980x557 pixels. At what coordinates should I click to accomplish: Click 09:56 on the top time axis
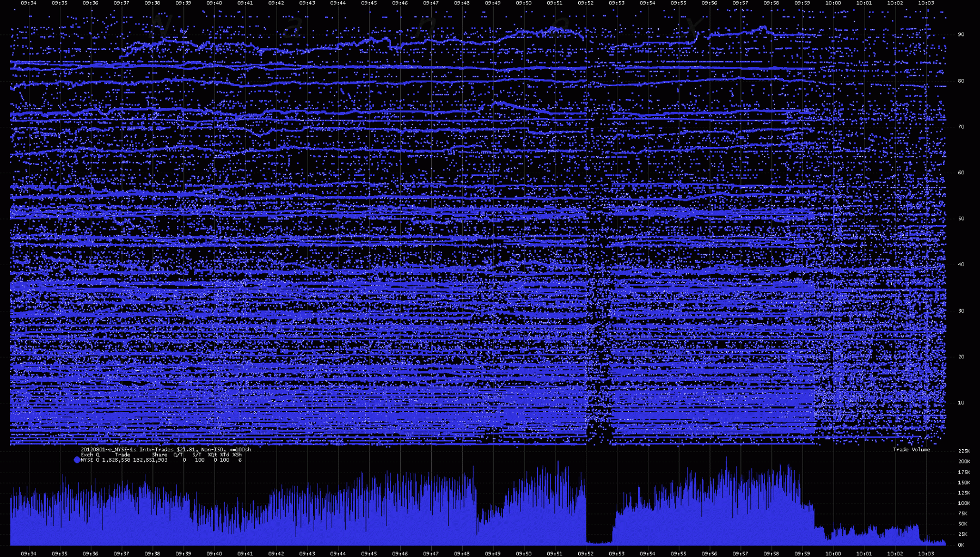click(709, 3)
